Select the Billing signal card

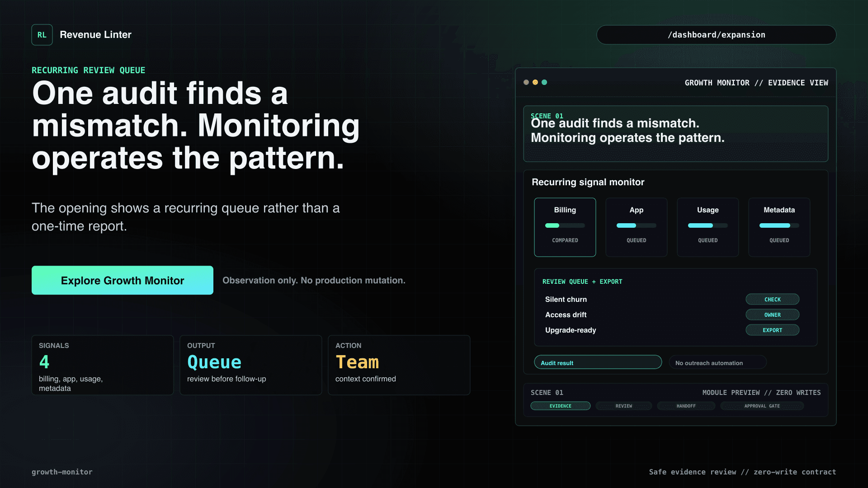pyautogui.click(x=565, y=227)
